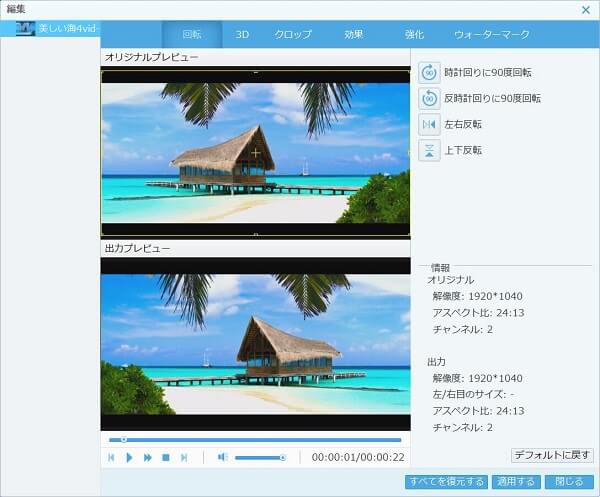Open the 効果 (Effect) tab
The width and height of the screenshot is (600, 497).
(x=354, y=34)
